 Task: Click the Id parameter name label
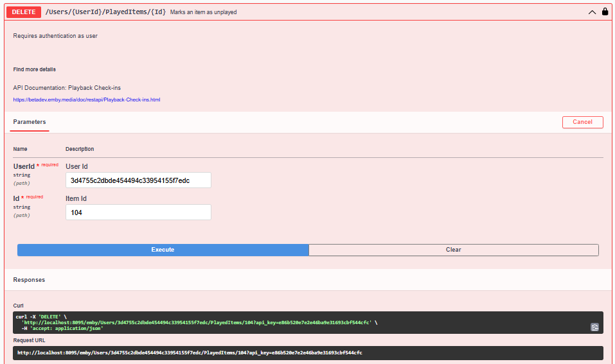tap(16, 198)
